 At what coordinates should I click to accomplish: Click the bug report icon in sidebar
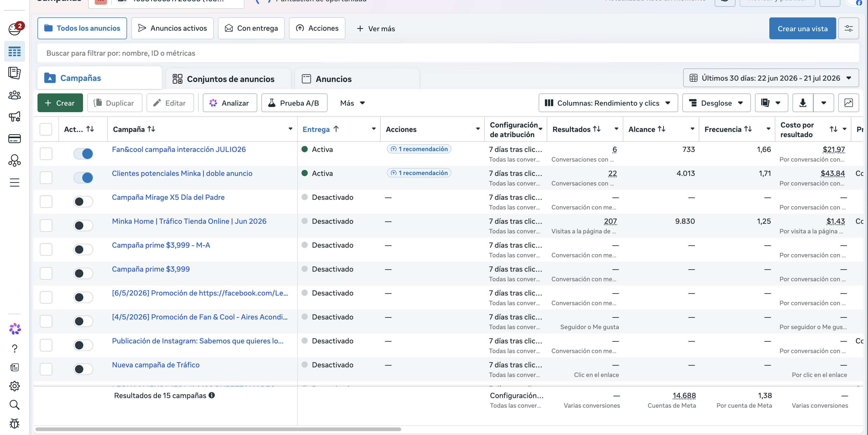(15, 424)
